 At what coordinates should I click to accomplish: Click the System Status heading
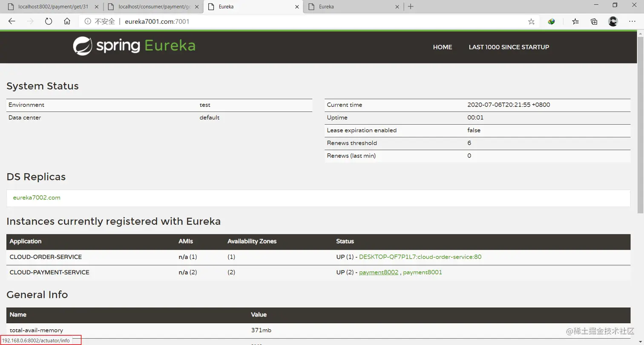click(x=43, y=86)
